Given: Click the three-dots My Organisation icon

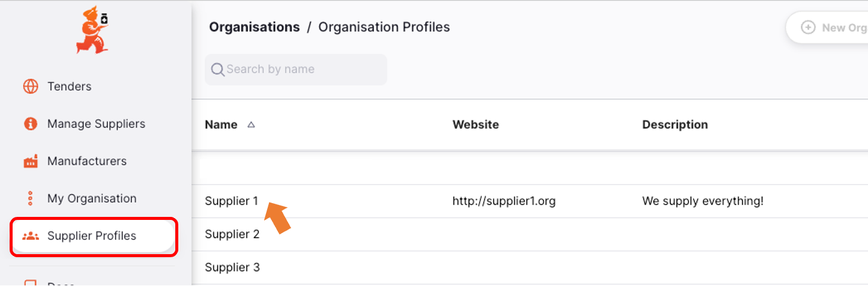Looking at the screenshot, I should (x=31, y=198).
